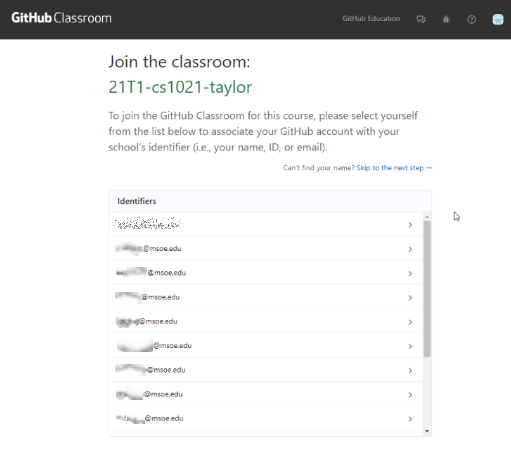Click the chevron on the last visible identifier row
Image resolution: width=511 pixels, height=456 pixels.
(x=410, y=419)
